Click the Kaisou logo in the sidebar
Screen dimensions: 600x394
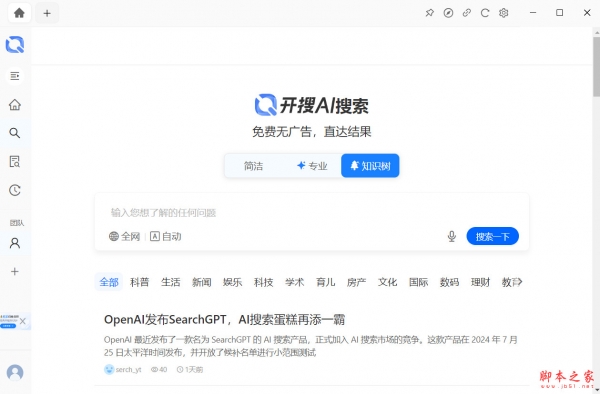click(15, 45)
